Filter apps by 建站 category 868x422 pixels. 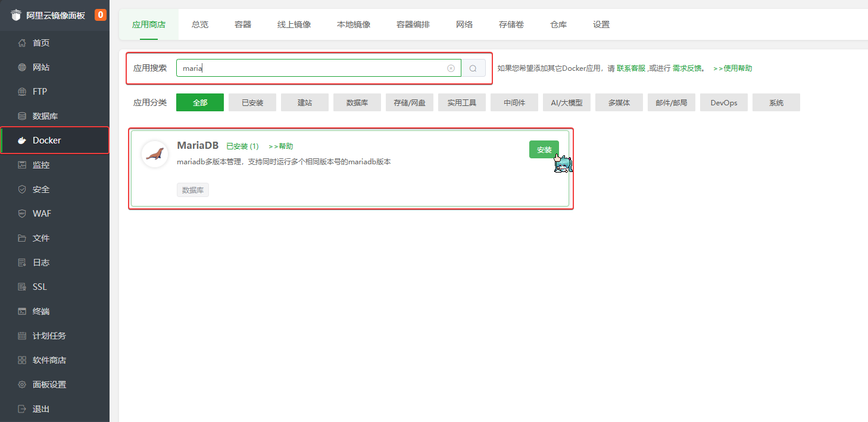coord(305,102)
